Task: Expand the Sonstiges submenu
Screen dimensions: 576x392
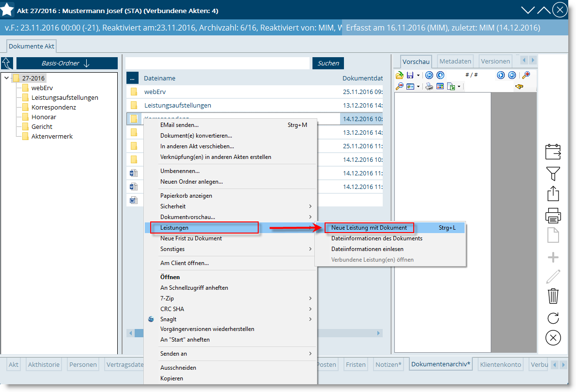Action: pos(311,249)
